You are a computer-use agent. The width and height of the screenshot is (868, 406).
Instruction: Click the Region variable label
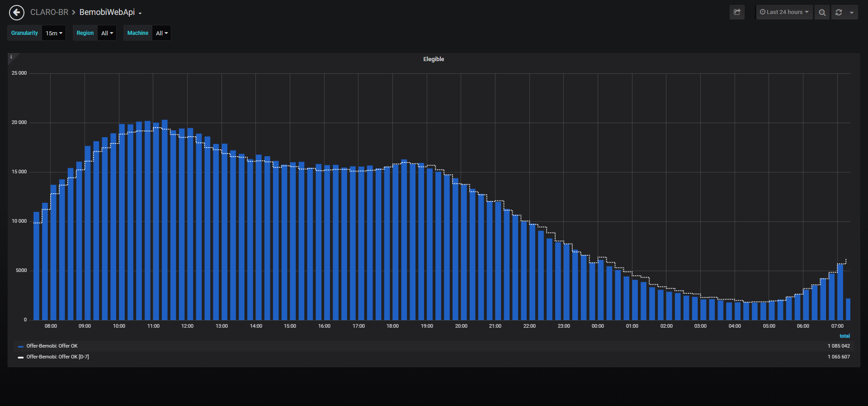[x=85, y=33]
